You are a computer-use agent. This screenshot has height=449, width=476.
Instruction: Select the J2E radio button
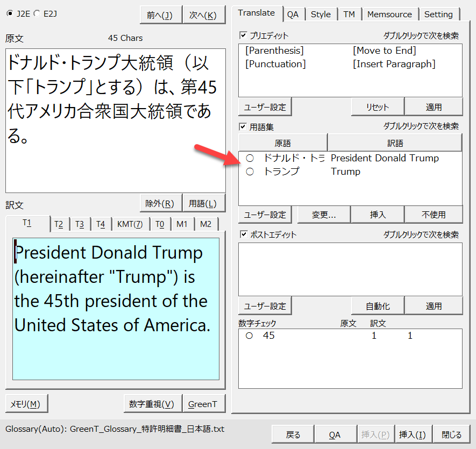click(10, 14)
